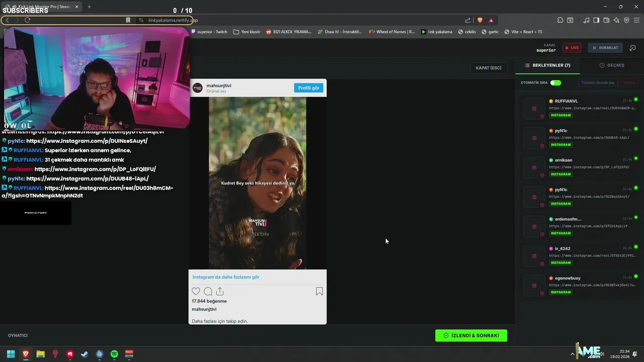Click the KAPAT [ESC] button
Viewport: 644px width, 362px height.
point(489,68)
